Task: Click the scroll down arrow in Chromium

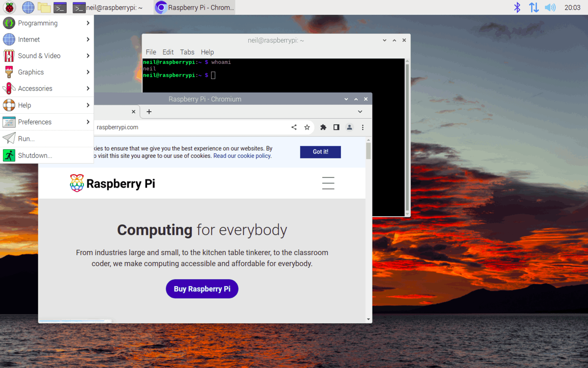Action: 368,319
